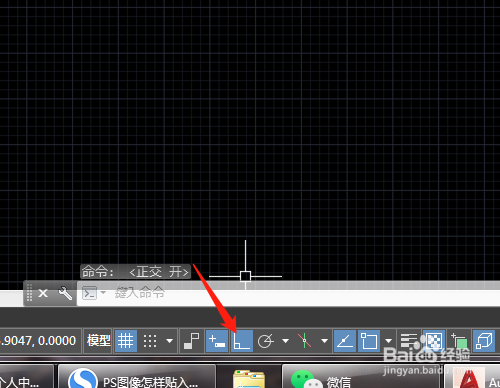Viewport: 500px width, 388px height.
Task: Open the snap mode settings dropdown arrow
Action: click(x=170, y=341)
